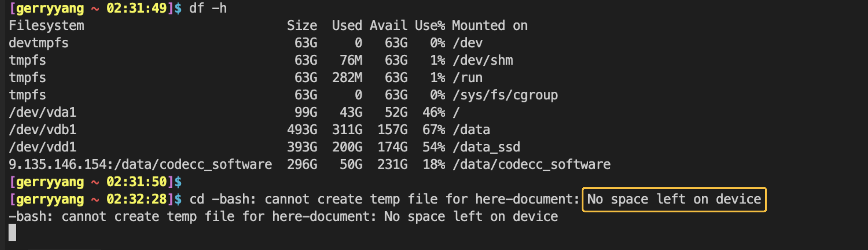Click the "/dev/vda1" filesystem name
The image size is (868, 250).
[x=42, y=113]
